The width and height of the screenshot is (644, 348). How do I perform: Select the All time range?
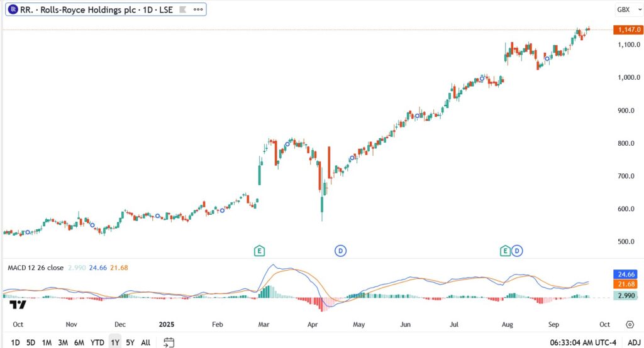[x=146, y=342]
